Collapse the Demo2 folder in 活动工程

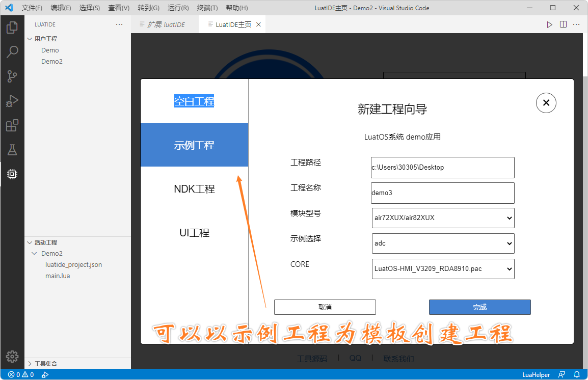35,253
